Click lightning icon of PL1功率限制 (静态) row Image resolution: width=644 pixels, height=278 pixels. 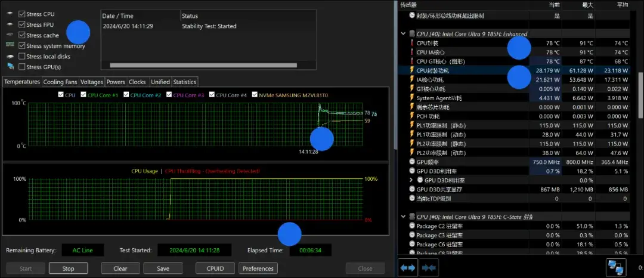(412, 125)
